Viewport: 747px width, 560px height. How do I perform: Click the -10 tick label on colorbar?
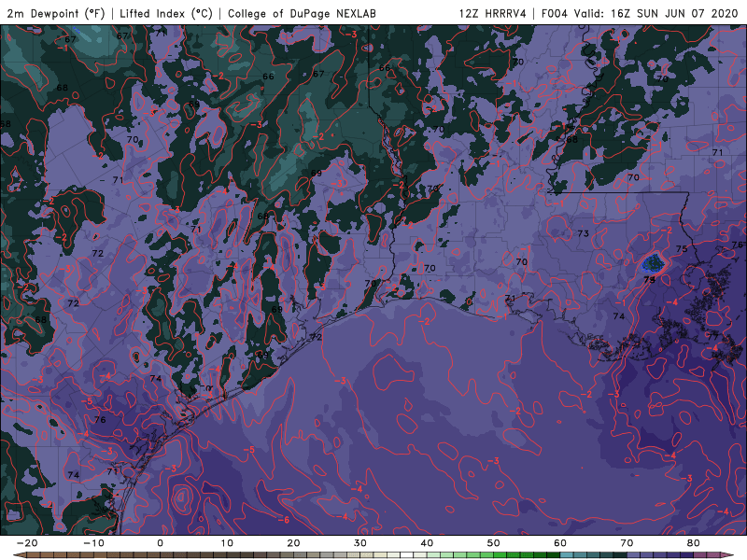(93, 543)
